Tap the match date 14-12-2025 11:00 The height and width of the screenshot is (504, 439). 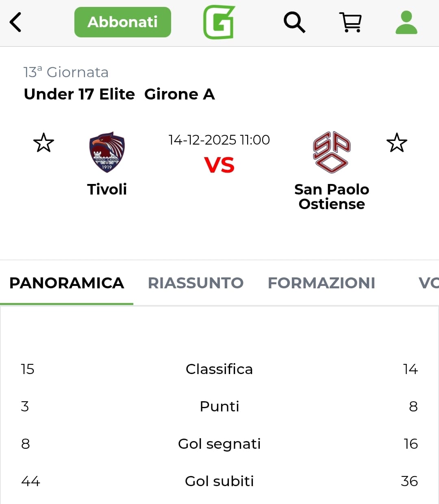point(219,140)
